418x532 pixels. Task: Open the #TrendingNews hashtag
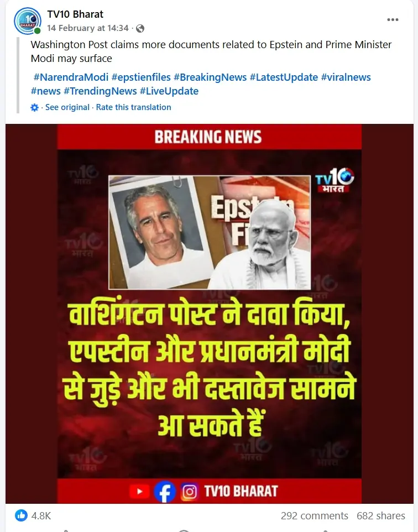point(100,91)
